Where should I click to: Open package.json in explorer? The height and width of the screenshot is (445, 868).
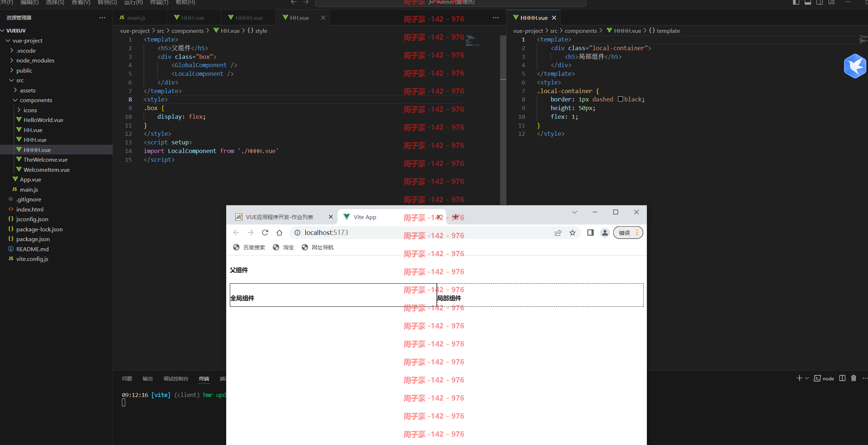tap(56, 239)
